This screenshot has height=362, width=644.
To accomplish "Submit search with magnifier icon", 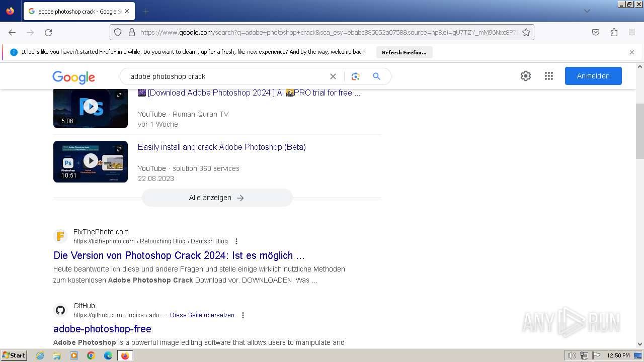I will [x=376, y=76].
